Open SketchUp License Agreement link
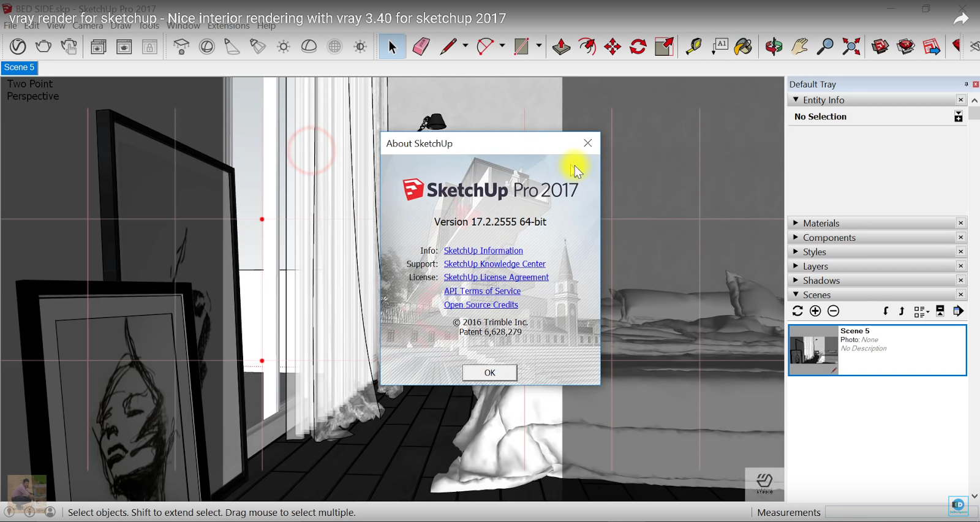 [496, 278]
